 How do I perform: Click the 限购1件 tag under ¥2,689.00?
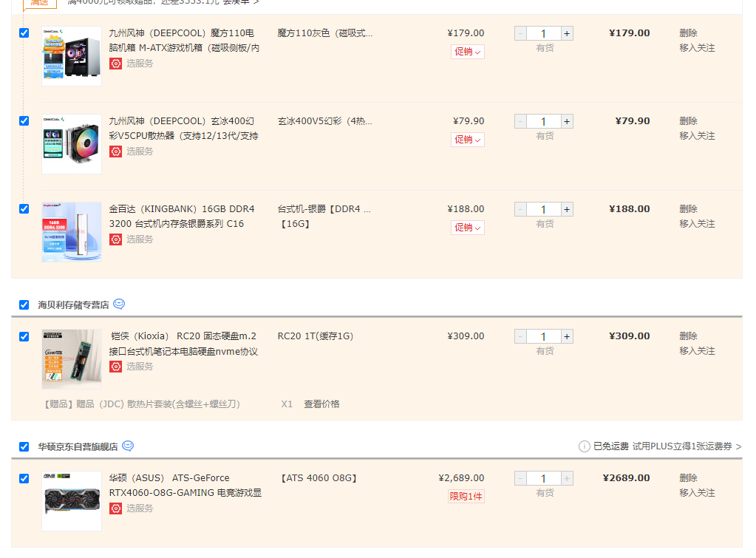point(466,496)
